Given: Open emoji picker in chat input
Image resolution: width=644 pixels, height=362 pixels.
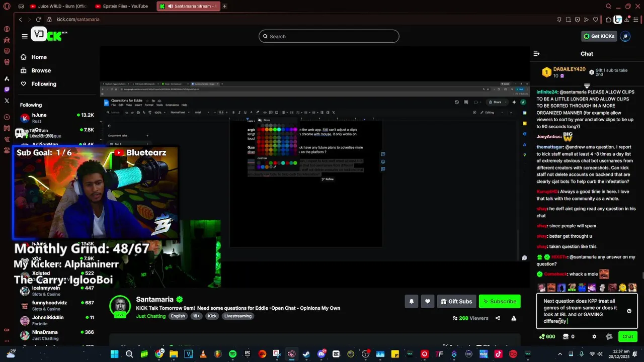Looking at the screenshot, I should pyautogui.click(x=629, y=311).
